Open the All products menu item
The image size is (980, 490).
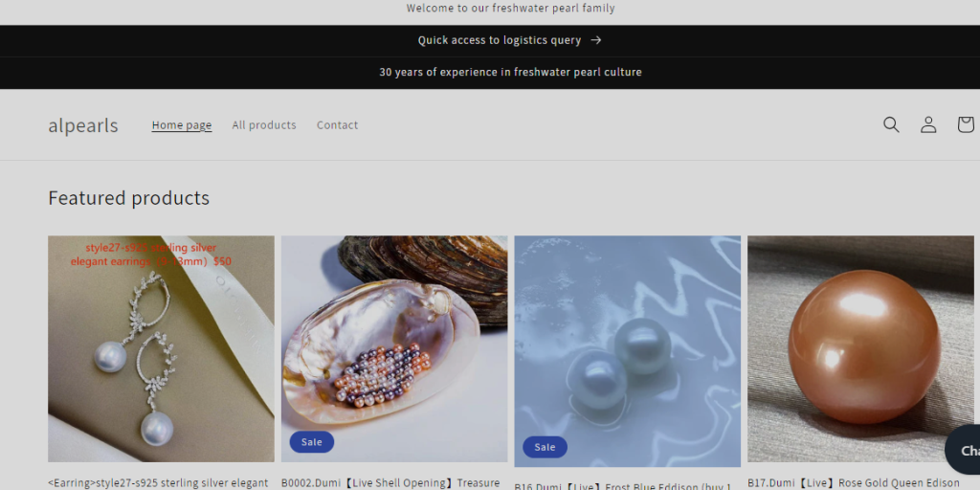(x=264, y=125)
